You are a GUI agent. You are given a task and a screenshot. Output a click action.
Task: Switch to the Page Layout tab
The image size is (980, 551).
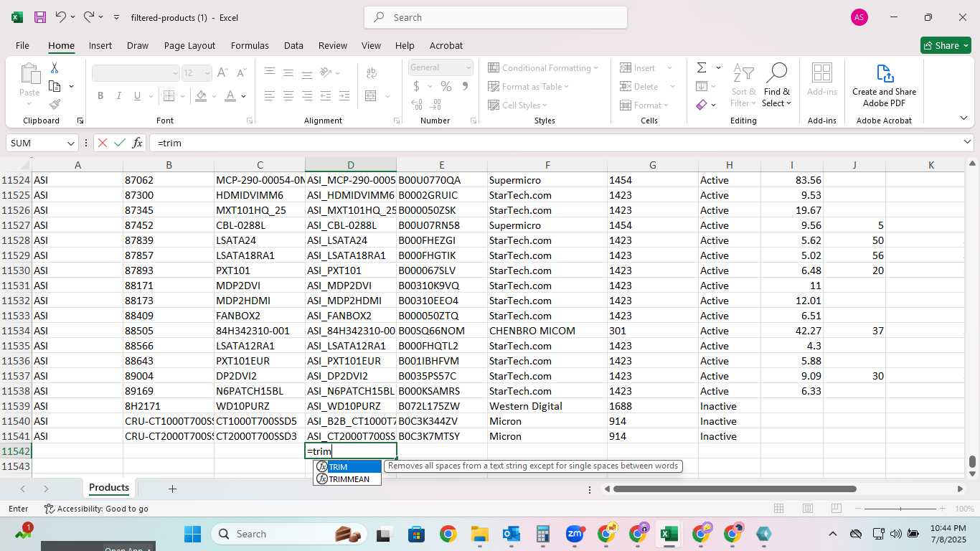(189, 45)
